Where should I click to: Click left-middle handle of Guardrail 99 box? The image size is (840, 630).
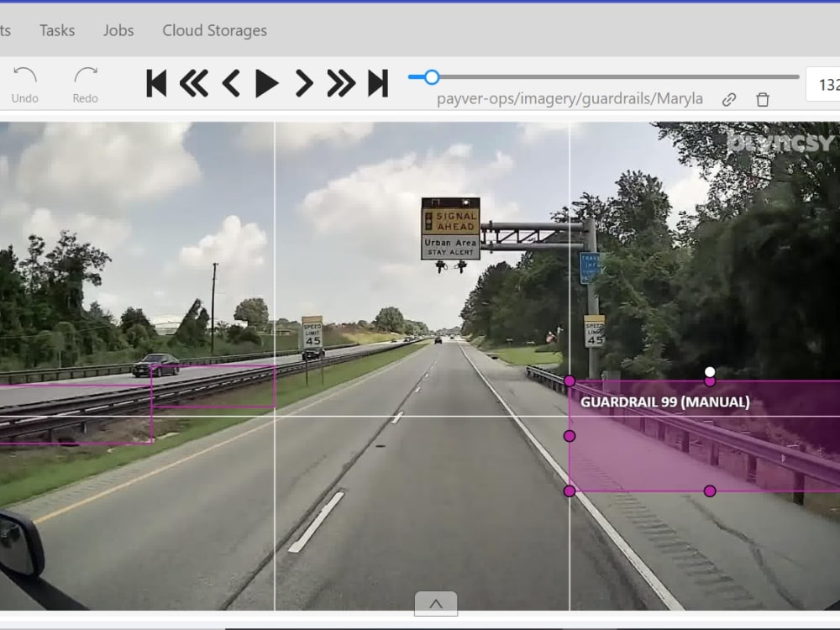pyautogui.click(x=570, y=436)
